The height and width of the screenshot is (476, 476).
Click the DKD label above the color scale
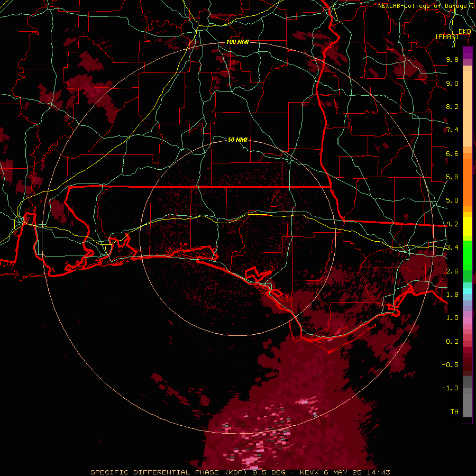click(464, 32)
